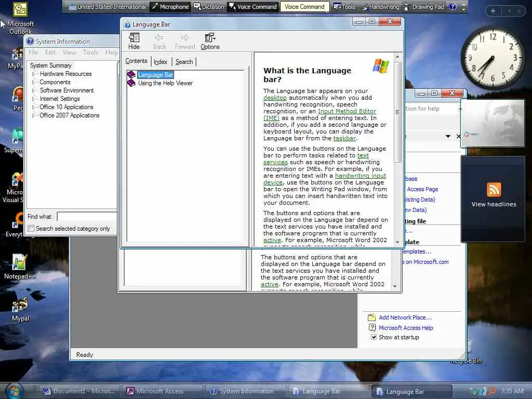Open the Edit menu in System Information
The width and height of the screenshot is (532, 399).
click(x=50, y=52)
